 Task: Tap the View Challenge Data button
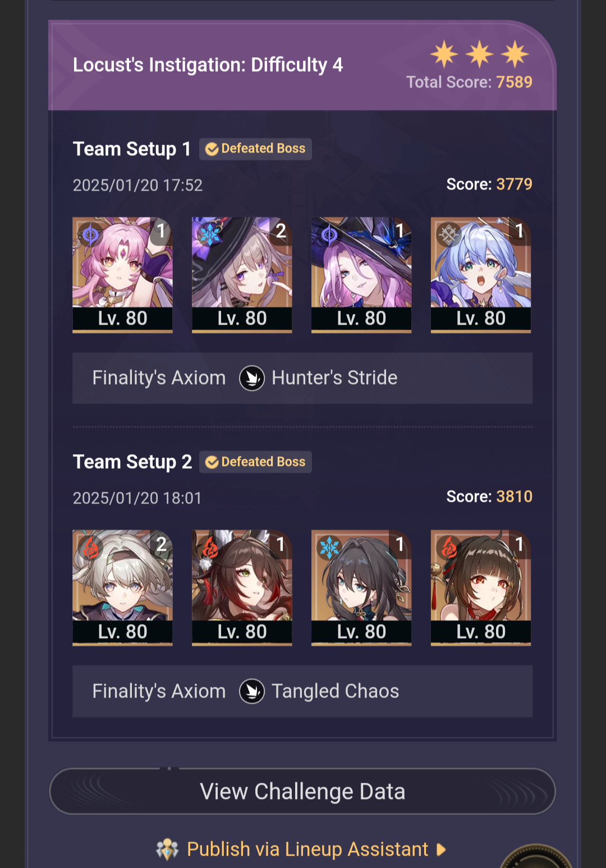coord(302,791)
